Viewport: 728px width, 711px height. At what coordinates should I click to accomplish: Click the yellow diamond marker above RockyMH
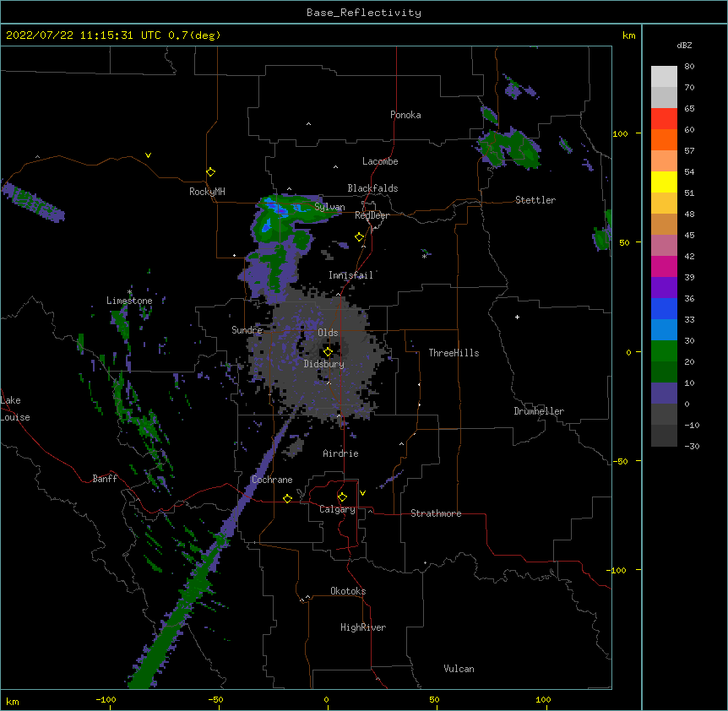(211, 172)
